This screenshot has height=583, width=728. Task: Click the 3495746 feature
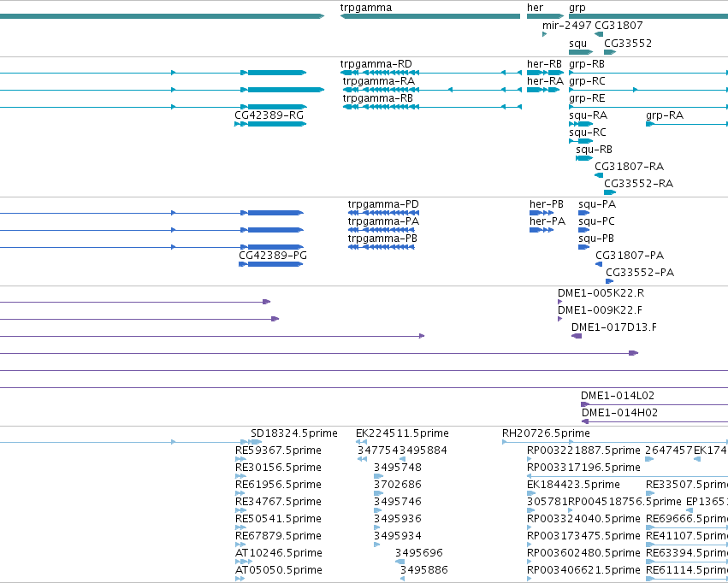(378, 510)
